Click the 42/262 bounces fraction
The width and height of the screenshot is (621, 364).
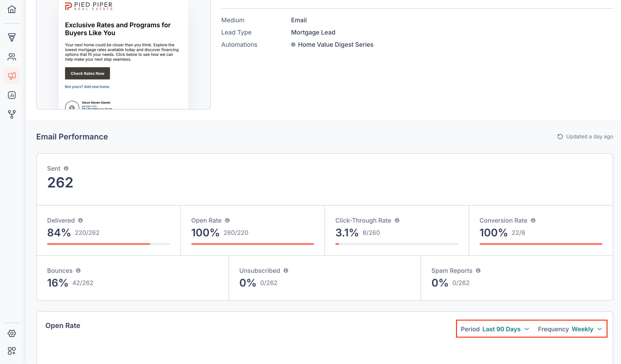[83, 283]
